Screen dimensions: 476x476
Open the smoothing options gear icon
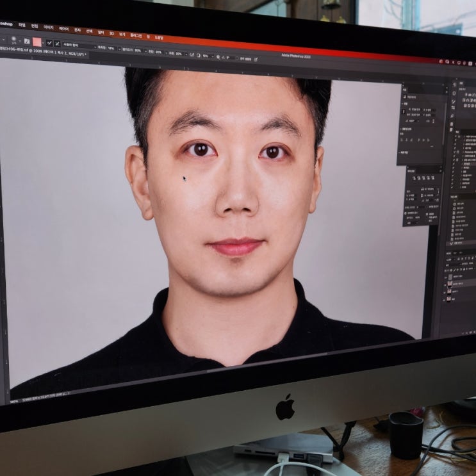point(218,57)
